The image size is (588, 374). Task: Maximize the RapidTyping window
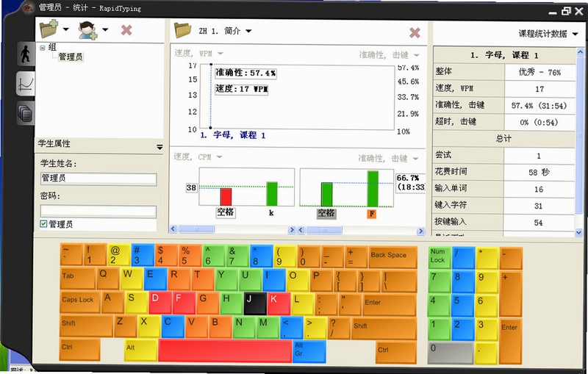pos(566,12)
